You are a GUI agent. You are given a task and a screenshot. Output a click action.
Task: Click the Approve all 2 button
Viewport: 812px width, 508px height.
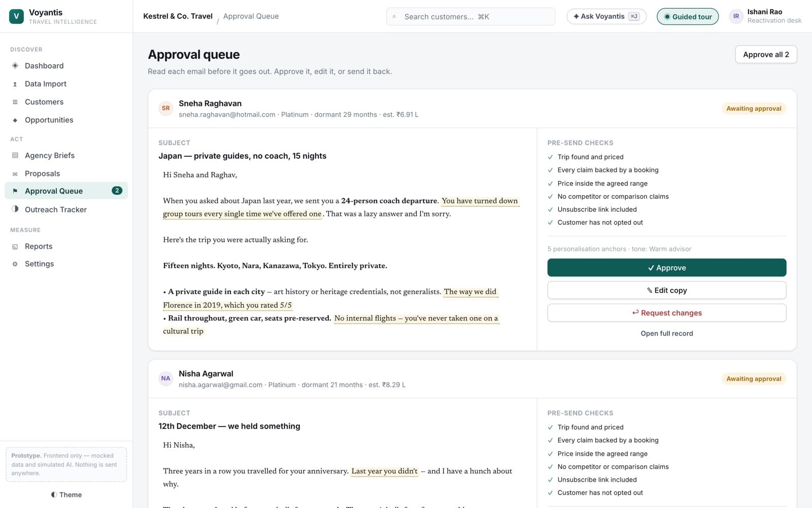[x=766, y=54]
